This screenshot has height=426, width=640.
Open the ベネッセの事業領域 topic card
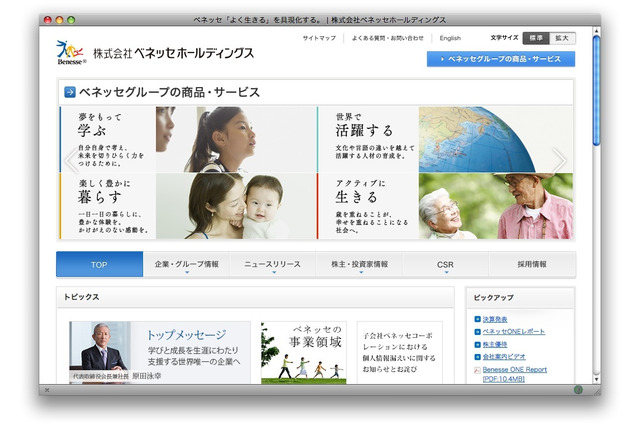pos(304,353)
